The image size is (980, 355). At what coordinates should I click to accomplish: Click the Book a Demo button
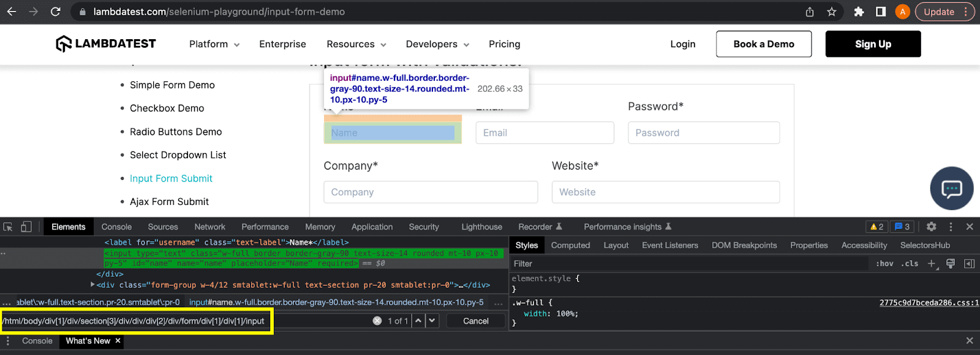(x=763, y=44)
